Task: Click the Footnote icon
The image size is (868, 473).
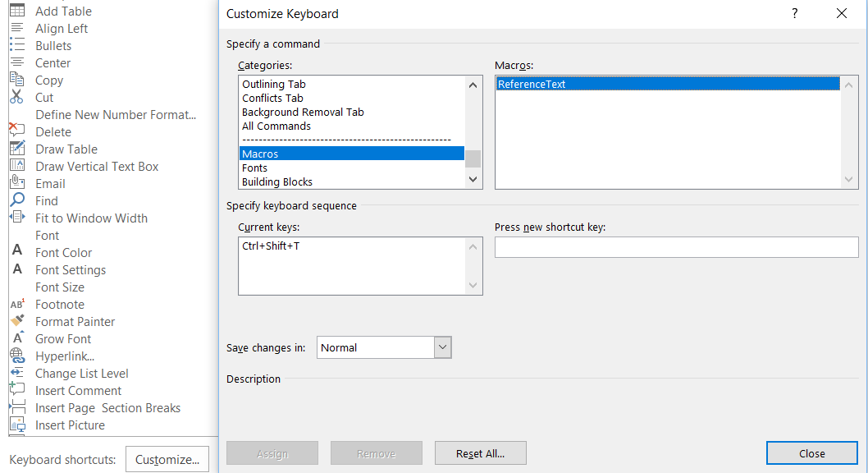Action: (x=18, y=304)
